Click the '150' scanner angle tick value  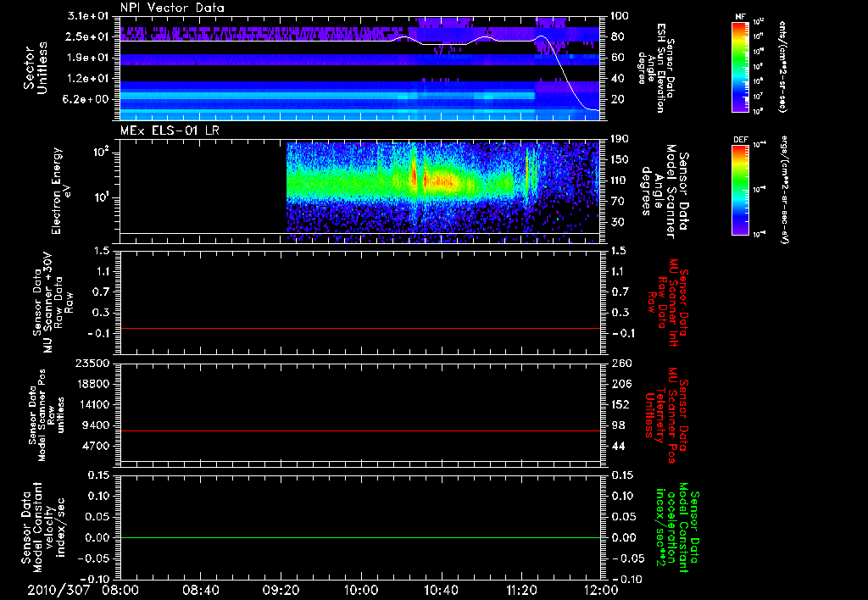click(620, 160)
